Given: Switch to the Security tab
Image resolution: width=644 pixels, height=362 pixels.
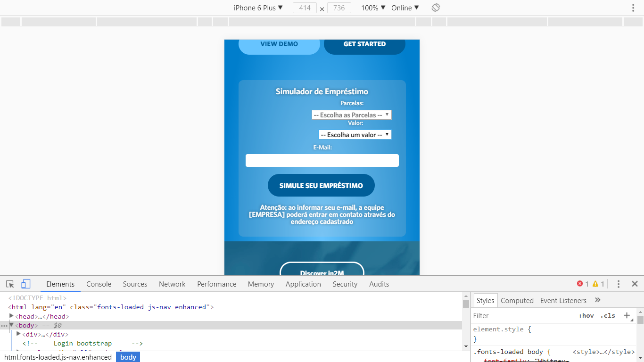Looking at the screenshot, I should coord(345,284).
